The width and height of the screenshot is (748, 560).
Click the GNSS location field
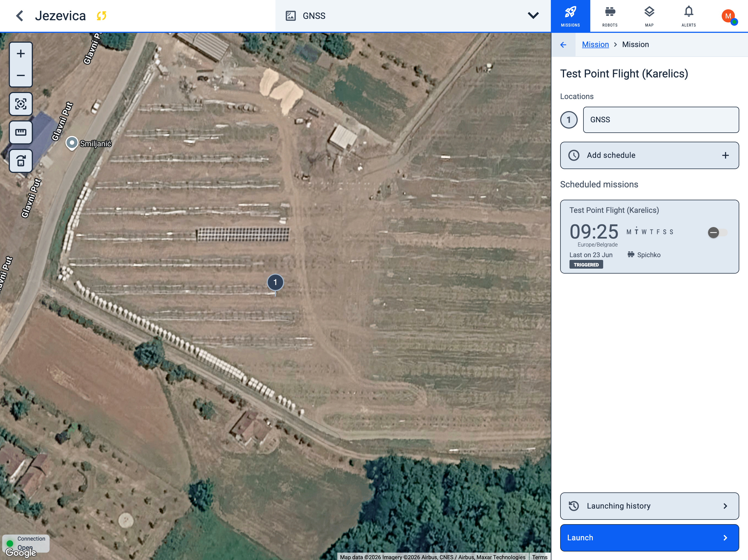coord(661,120)
